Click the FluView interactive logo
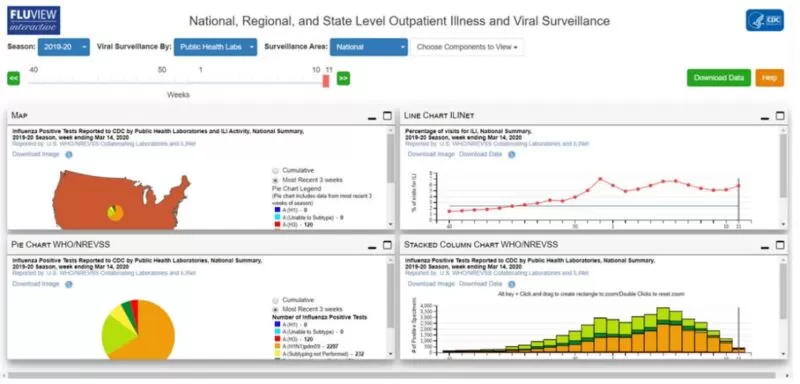 coord(34,20)
